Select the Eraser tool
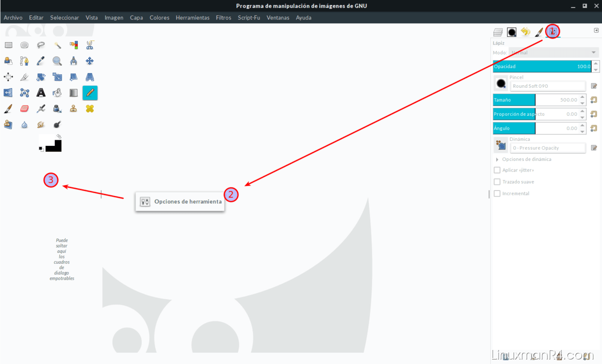This screenshot has height=364, width=602. tap(25, 108)
